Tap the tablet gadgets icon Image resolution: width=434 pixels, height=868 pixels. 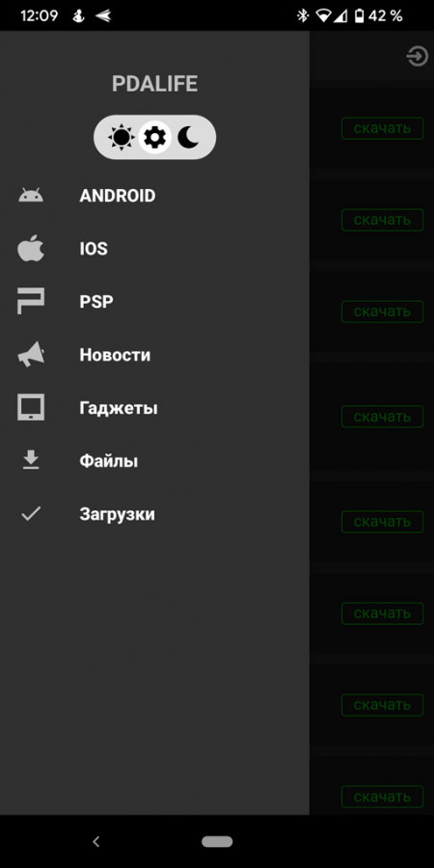31,407
